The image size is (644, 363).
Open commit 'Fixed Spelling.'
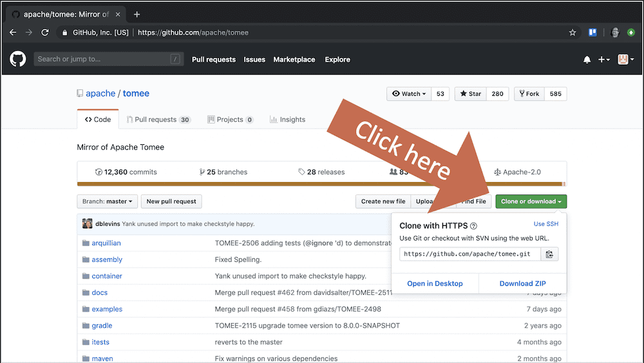click(238, 259)
